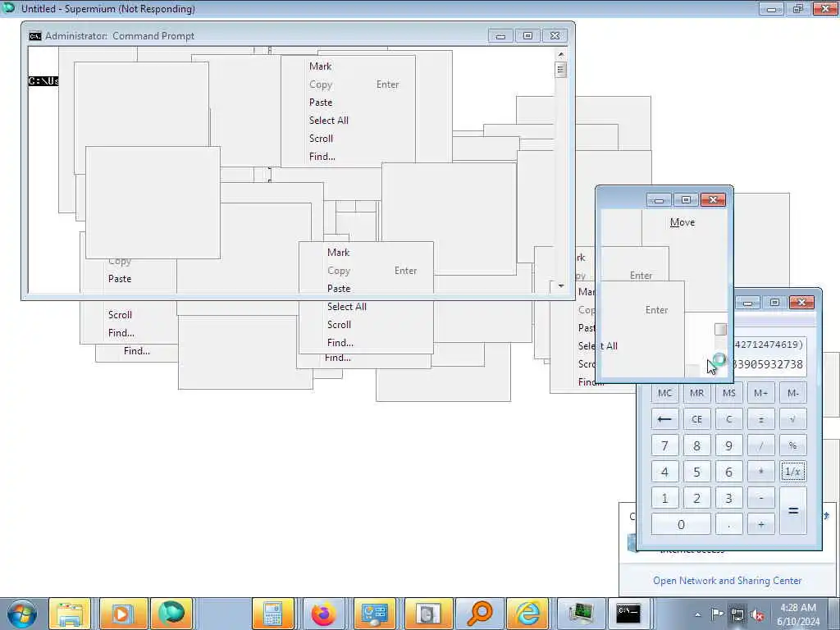The image size is (840, 630).
Task: Click digit 0 on the Calculator
Action: pos(681,524)
